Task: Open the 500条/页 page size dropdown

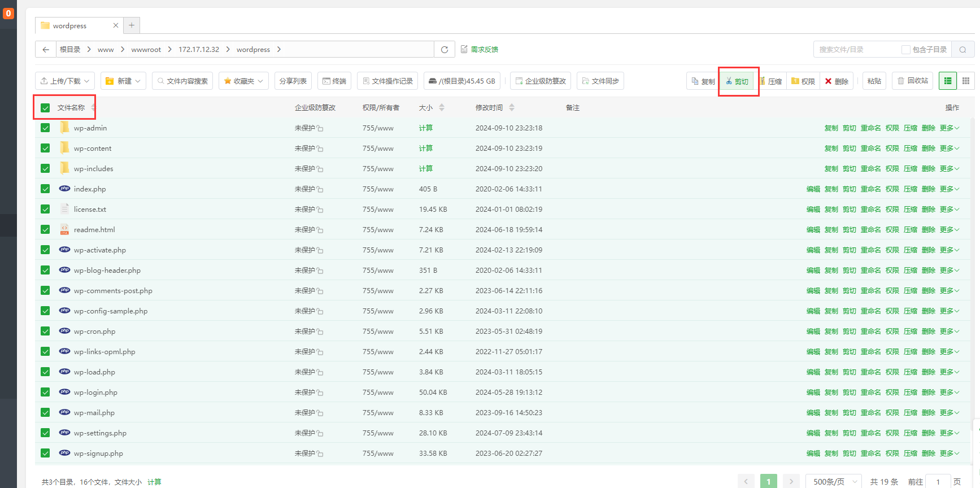Action: (x=833, y=482)
